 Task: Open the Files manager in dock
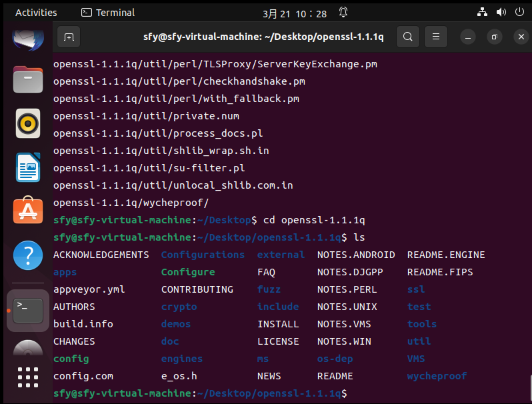point(28,80)
